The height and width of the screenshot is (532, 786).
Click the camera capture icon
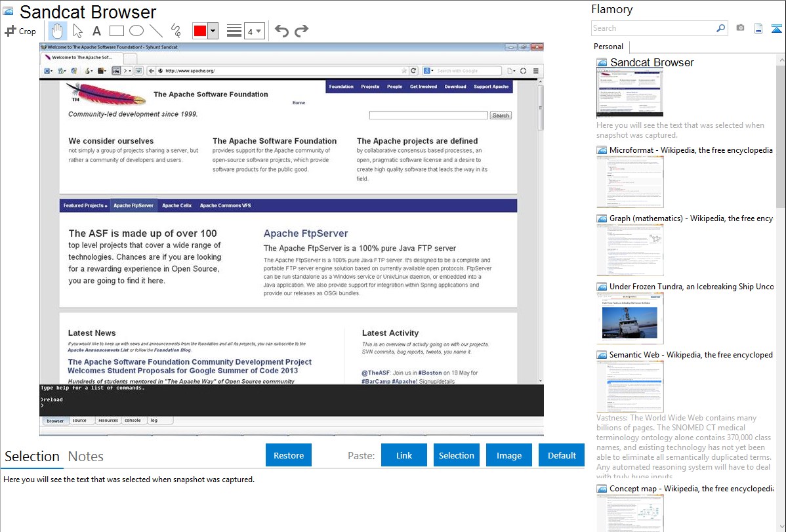(740, 28)
